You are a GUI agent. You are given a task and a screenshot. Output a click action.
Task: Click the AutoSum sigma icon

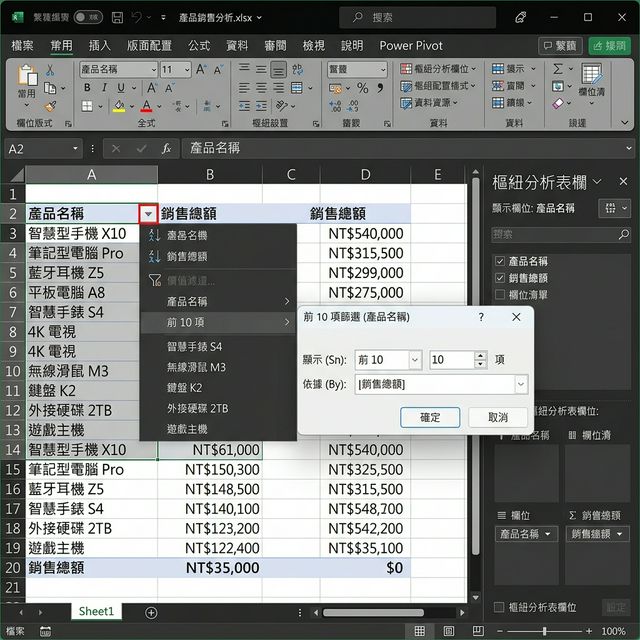558,69
